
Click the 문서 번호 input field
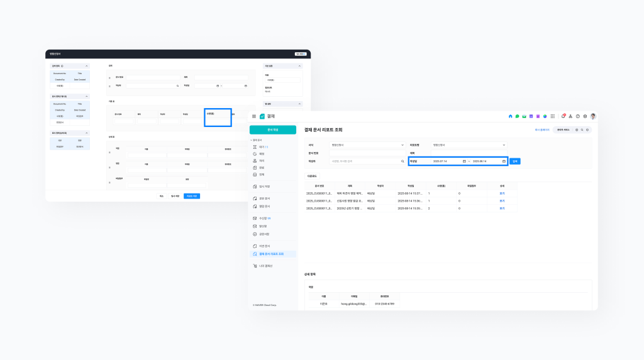click(368, 153)
